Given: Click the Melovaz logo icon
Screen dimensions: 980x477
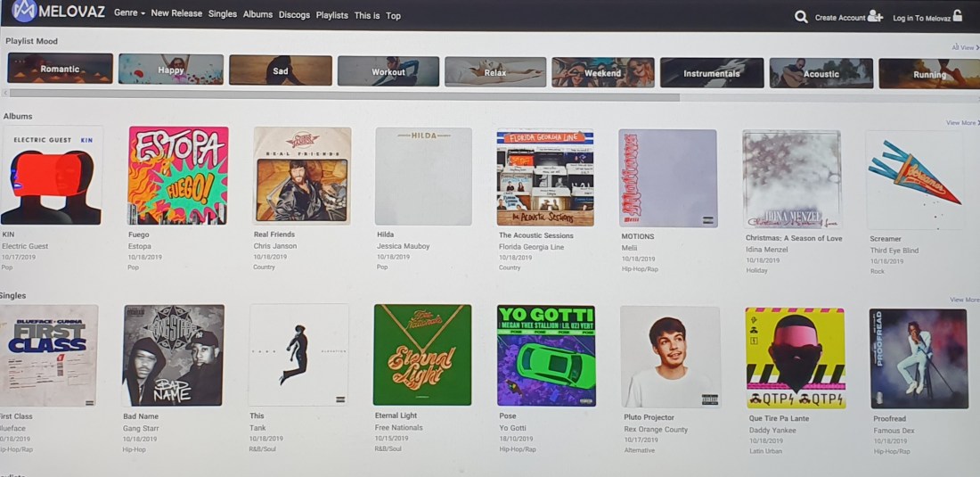Looking at the screenshot, I should tap(24, 11).
